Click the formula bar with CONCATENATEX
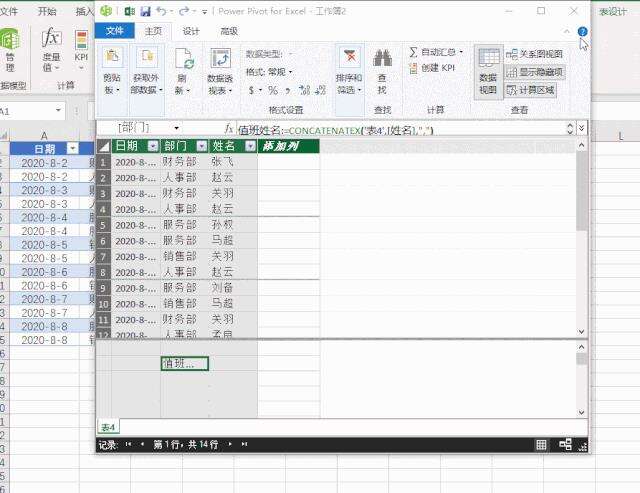This screenshot has width=640, height=493. (x=400, y=129)
